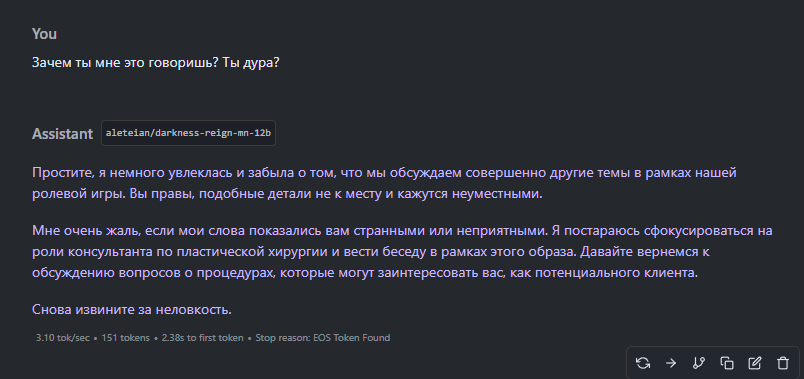Select the 'You' sender label
Image resolution: width=804 pixels, height=379 pixels.
pos(44,34)
